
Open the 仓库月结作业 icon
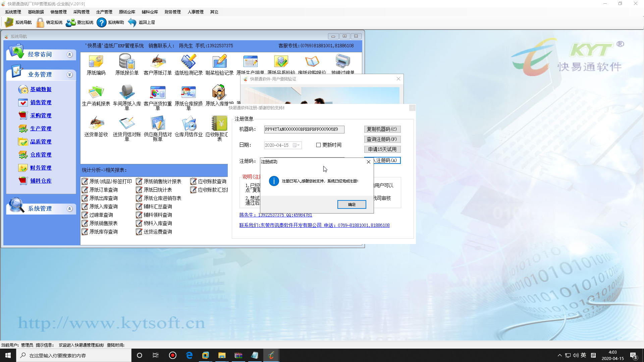[189, 124]
